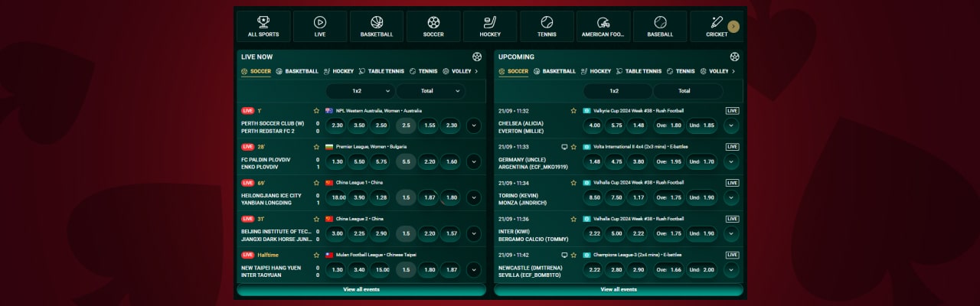980x306 pixels.
Task: Select the Baseball category tile
Action: tap(660, 26)
